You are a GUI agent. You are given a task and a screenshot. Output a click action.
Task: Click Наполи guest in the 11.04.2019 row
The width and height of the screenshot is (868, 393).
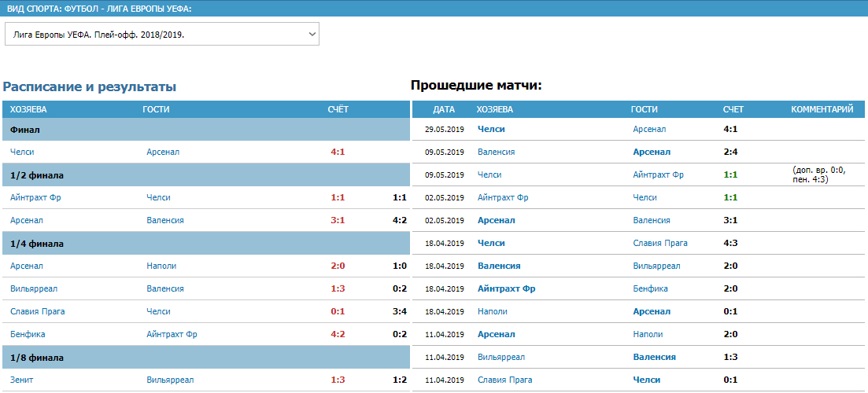click(648, 334)
